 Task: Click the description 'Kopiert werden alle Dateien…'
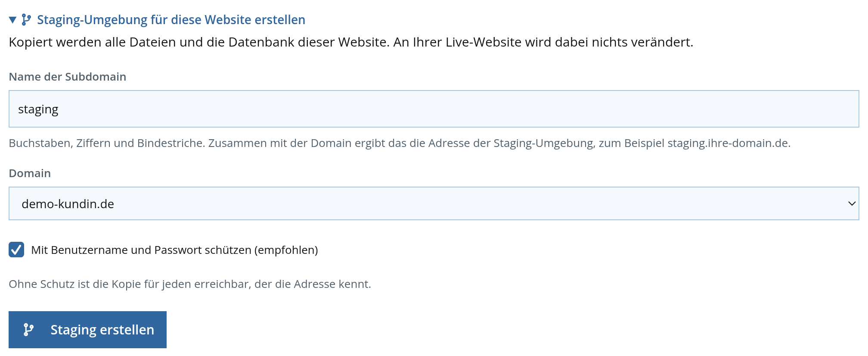click(x=351, y=42)
